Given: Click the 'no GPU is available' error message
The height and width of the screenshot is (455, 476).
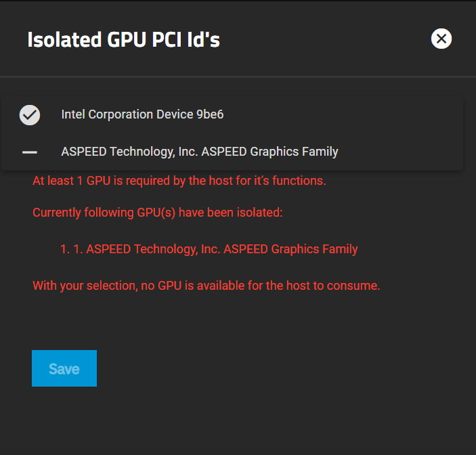Looking at the screenshot, I should point(206,286).
